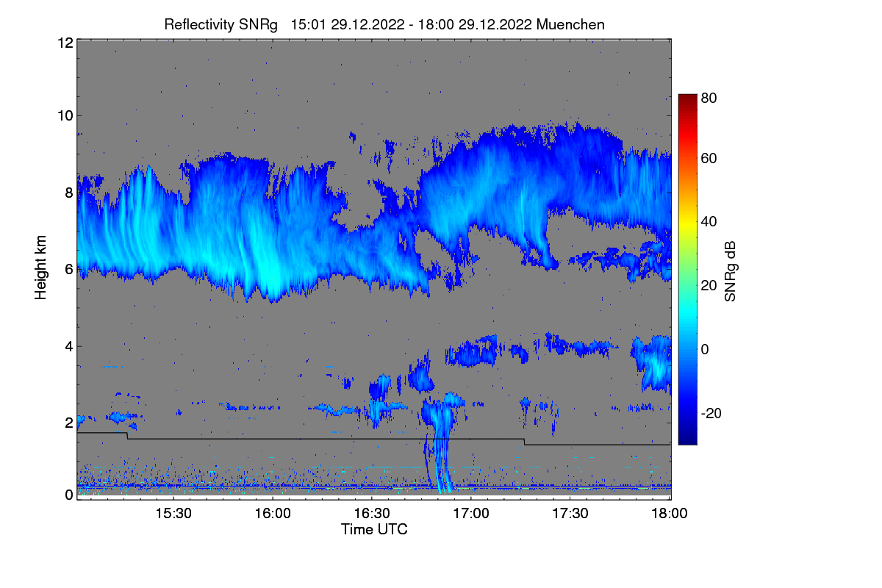Click the plot title 'Reflectivity SNRg'
This screenshot has height=588, width=882.
pos(221,24)
